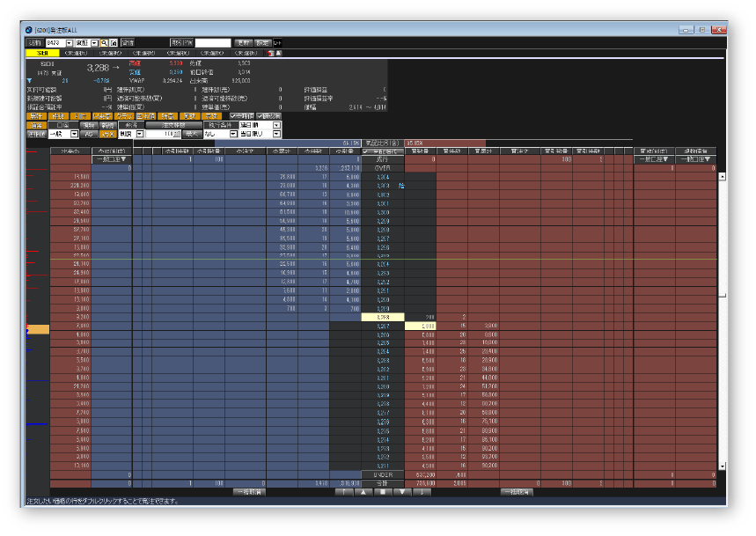Viewport: 756px width, 536px height.
Task: Click the chart icon next to the search icon
Action: click(114, 43)
